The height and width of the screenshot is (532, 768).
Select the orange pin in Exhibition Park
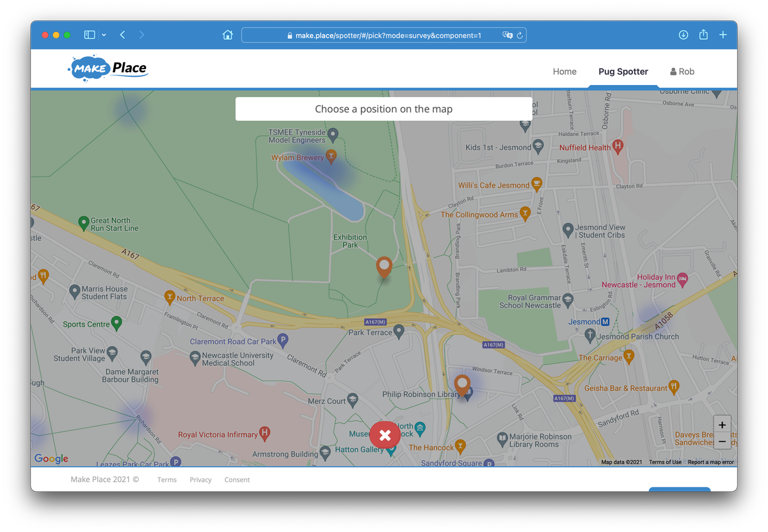point(383,267)
